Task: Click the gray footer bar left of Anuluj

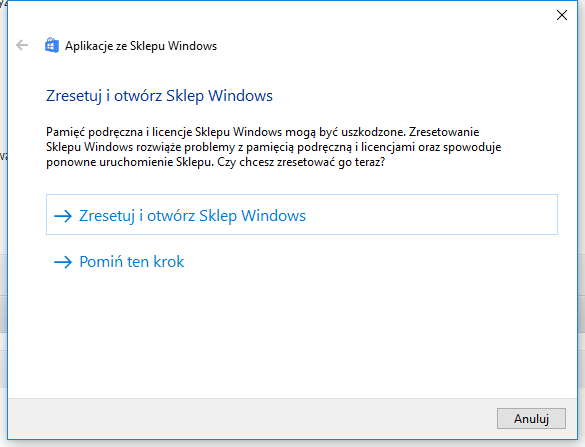Action: point(250,419)
